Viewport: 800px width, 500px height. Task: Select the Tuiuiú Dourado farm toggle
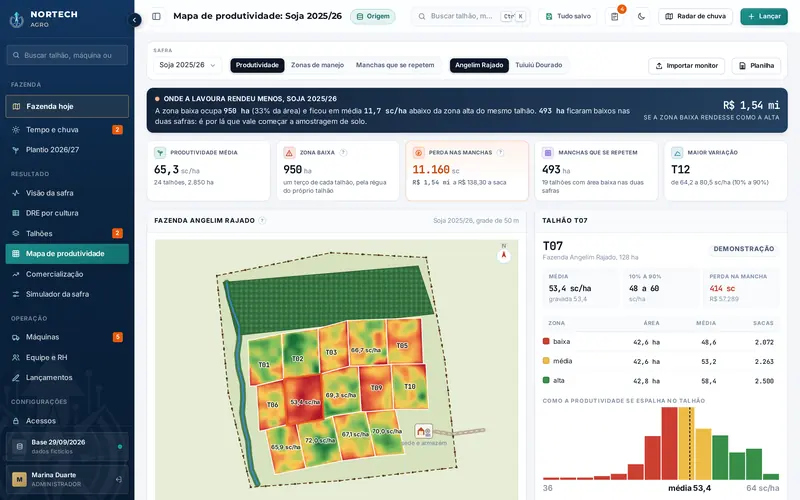tap(538, 65)
